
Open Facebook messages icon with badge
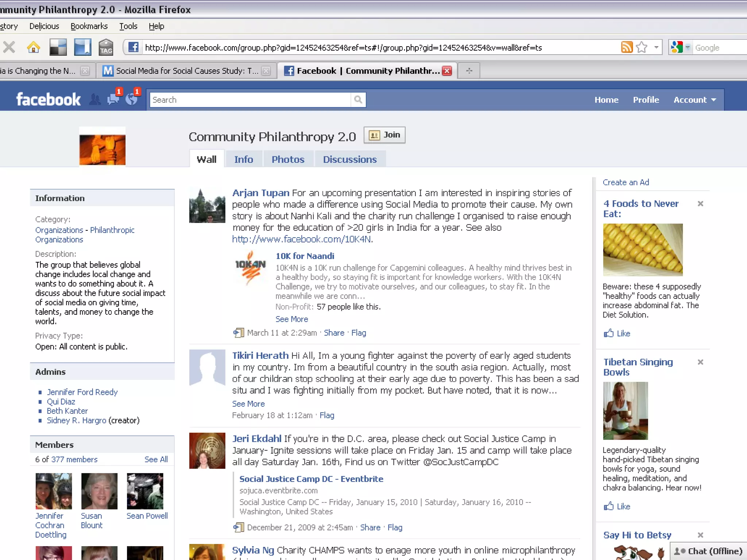pos(113,99)
